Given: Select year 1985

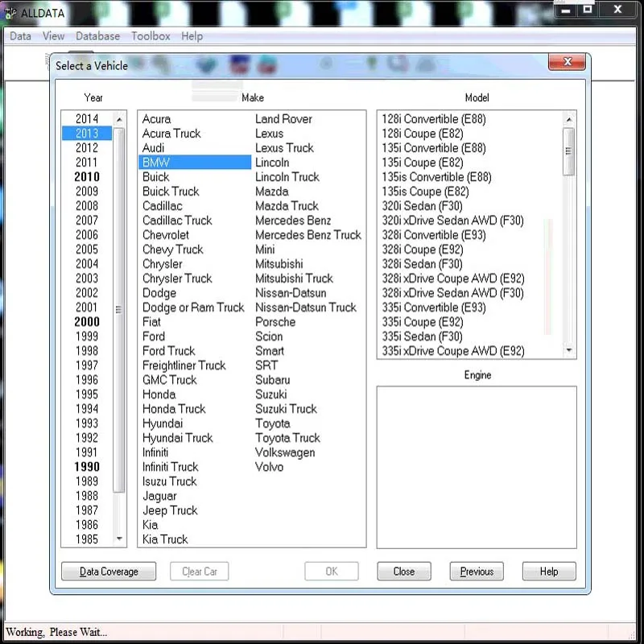Looking at the screenshot, I should (x=87, y=539).
